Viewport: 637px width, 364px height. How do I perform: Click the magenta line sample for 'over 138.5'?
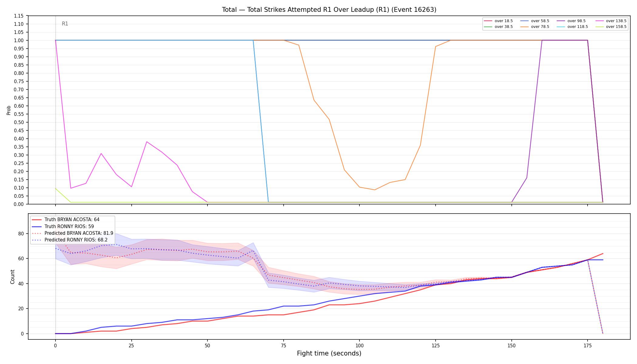point(599,21)
